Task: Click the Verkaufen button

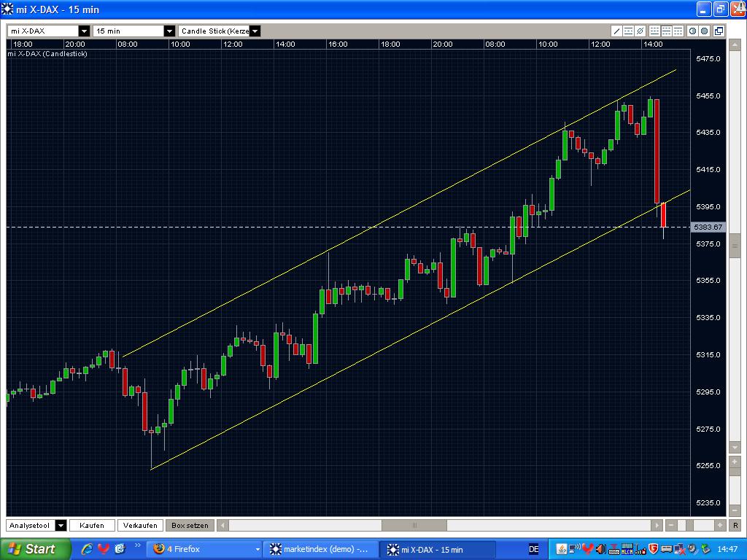Action: (140, 525)
